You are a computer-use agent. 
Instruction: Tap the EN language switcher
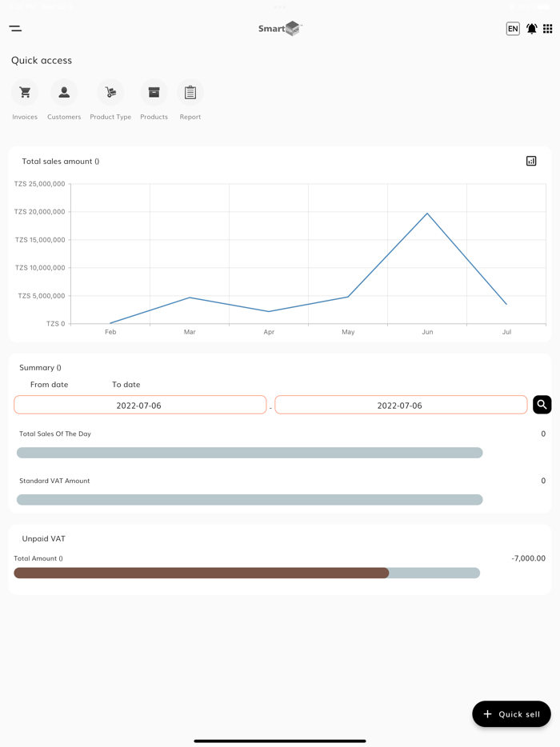click(x=513, y=29)
